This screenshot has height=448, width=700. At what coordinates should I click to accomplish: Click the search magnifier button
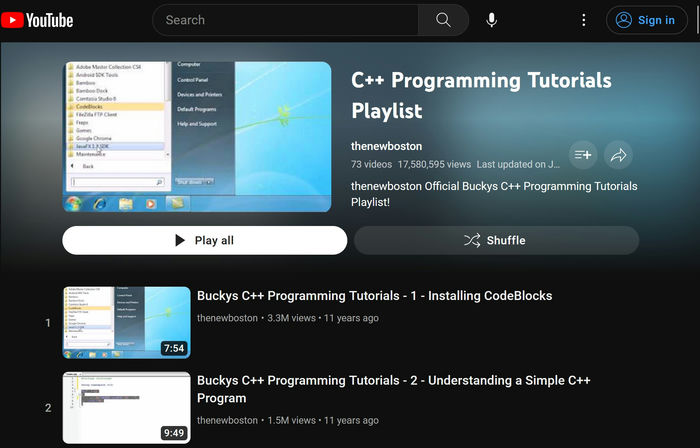(443, 20)
